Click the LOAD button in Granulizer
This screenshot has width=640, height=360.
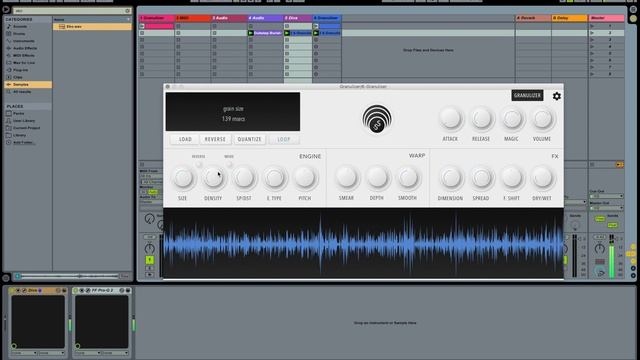coord(185,139)
